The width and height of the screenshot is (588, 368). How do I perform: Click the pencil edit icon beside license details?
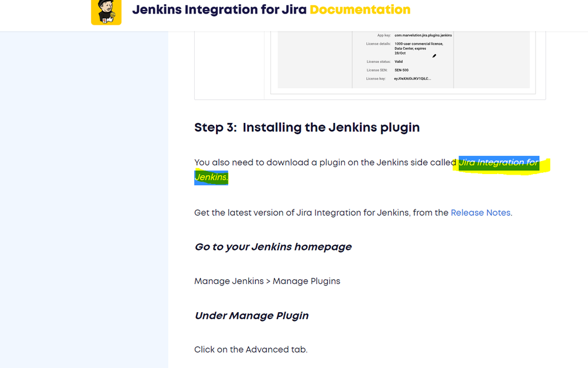pyautogui.click(x=434, y=55)
